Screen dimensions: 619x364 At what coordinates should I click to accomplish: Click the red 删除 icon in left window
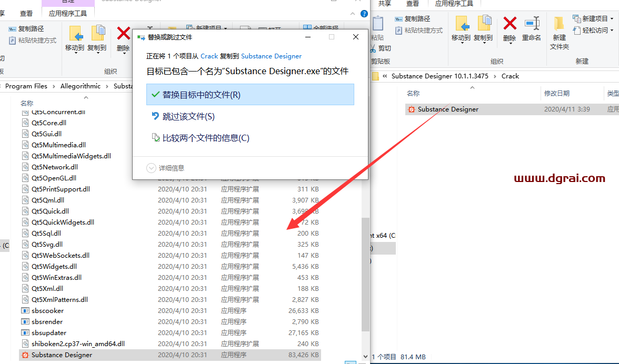(x=124, y=34)
